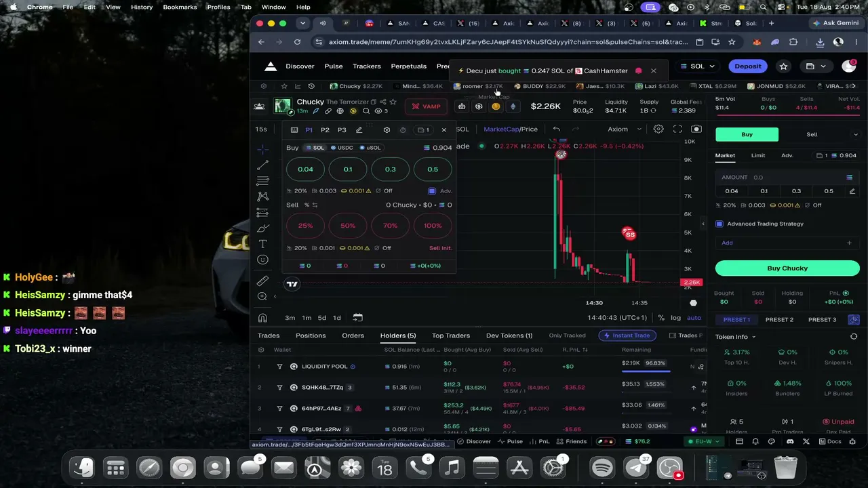Screen dimensions: 868x488
Task: Open the 15s chart interval selector
Action: tap(261, 129)
